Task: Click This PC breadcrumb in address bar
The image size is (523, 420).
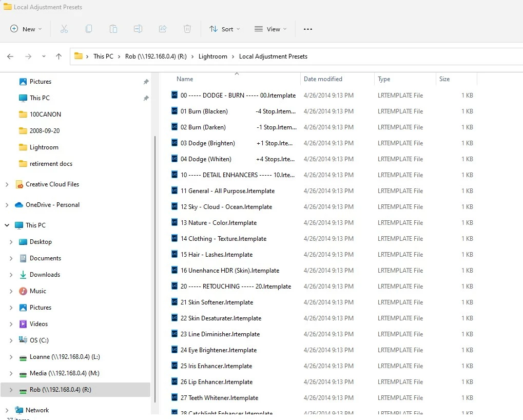Action: 103,56
